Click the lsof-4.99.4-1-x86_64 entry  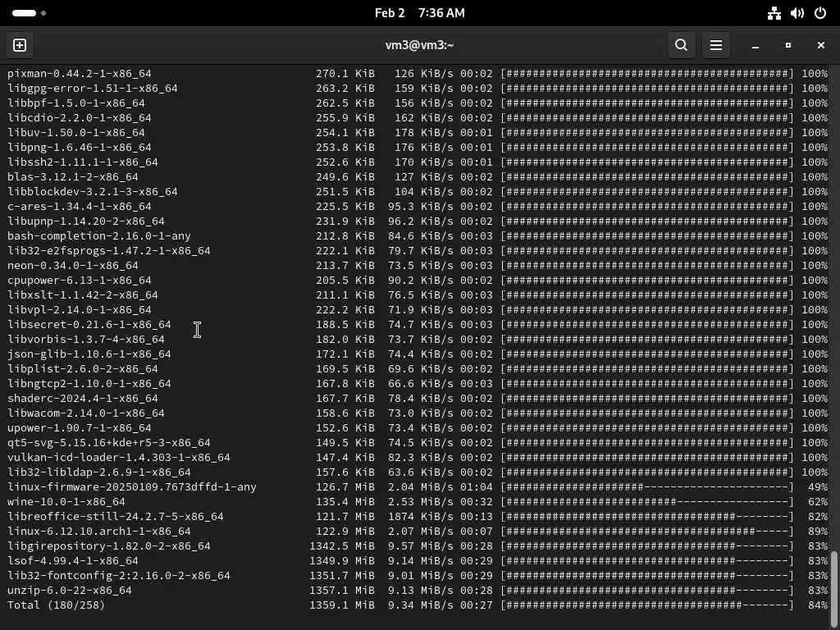73,561
